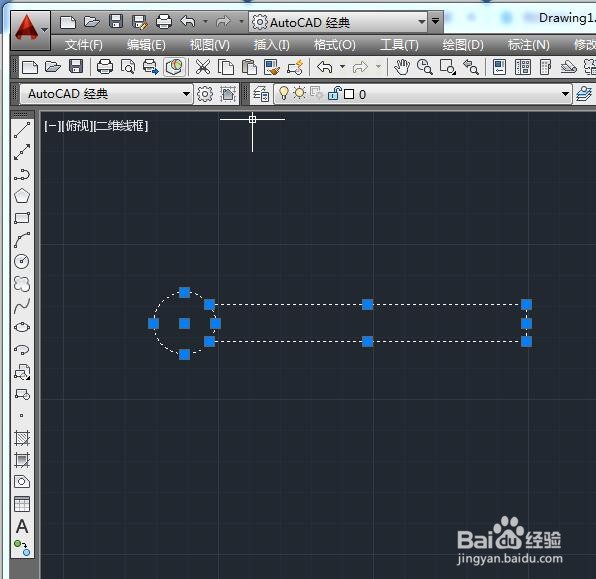Click the Publish icon
The image size is (596, 579).
[x=151, y=67]
